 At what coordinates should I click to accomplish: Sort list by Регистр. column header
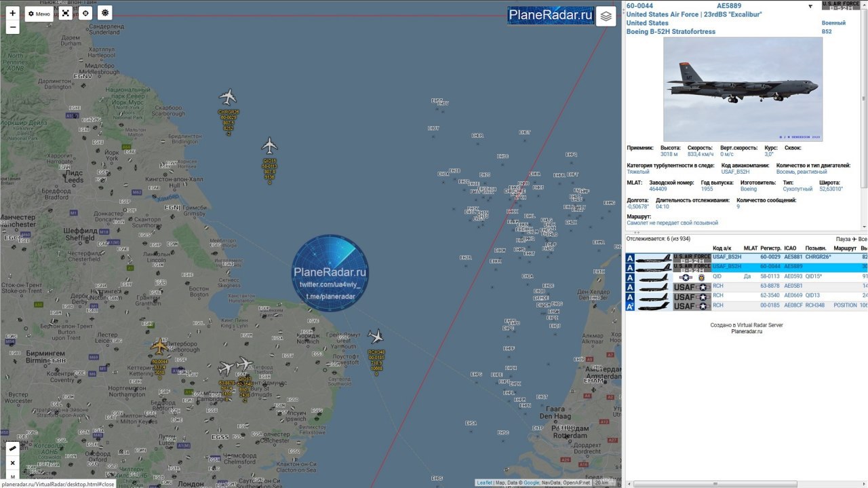[771, 248]
